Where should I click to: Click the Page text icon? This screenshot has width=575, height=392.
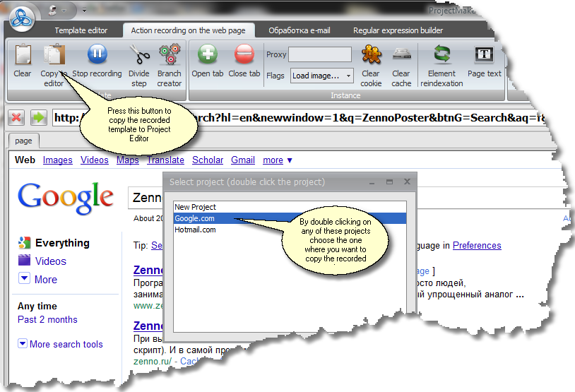tap(485, 56)
